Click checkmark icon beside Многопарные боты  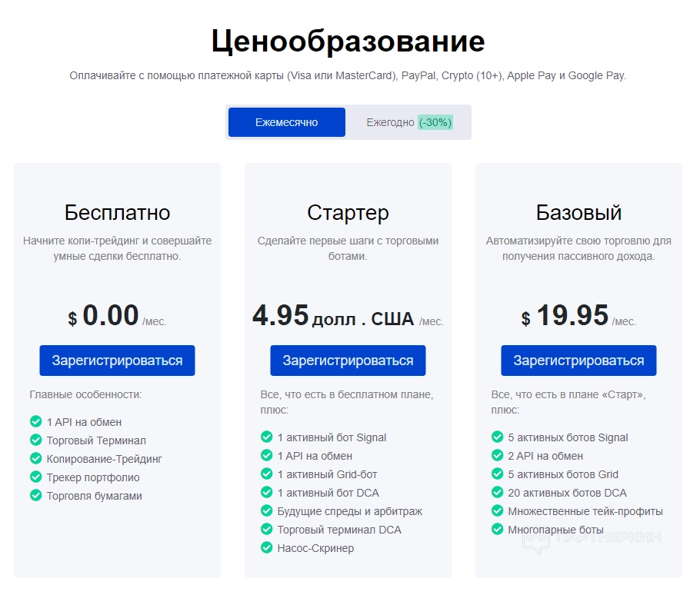498,529
